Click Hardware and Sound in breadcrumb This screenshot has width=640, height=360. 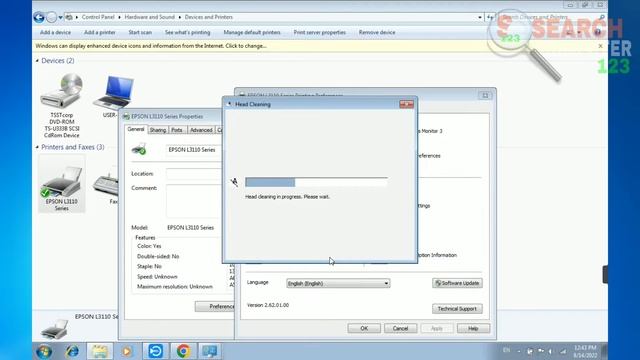coord(149,17)
